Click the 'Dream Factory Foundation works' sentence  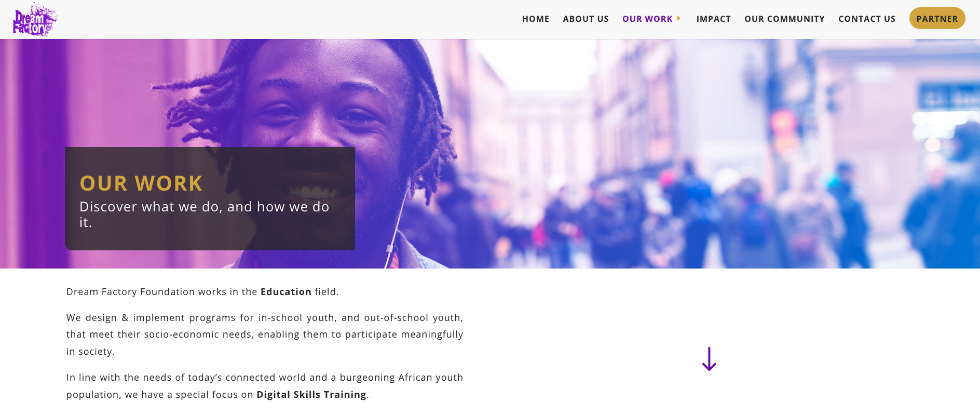[202, 292]
